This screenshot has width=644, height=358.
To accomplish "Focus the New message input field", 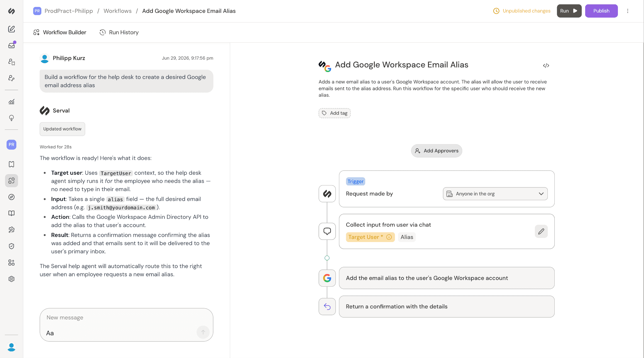I will point(126,325).
